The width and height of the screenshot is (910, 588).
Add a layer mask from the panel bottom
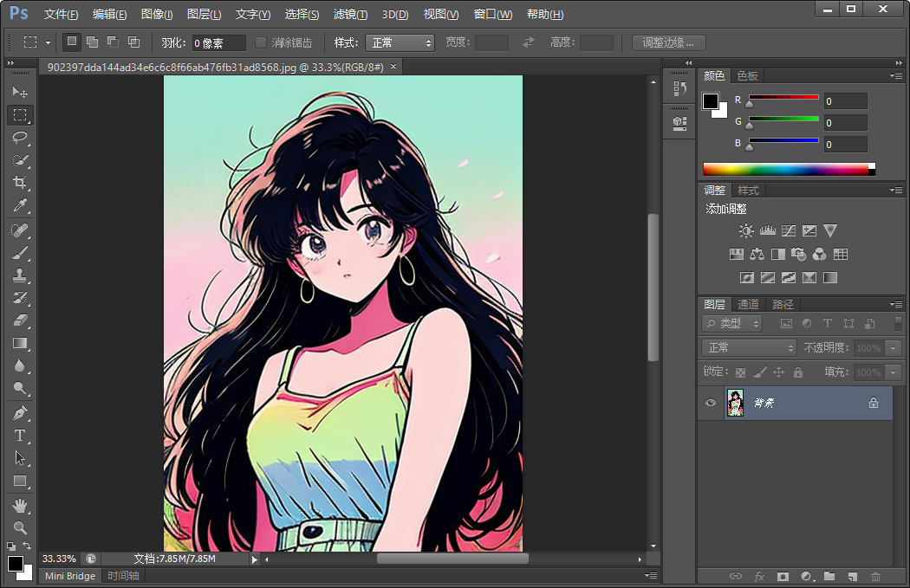pos(782,576)
